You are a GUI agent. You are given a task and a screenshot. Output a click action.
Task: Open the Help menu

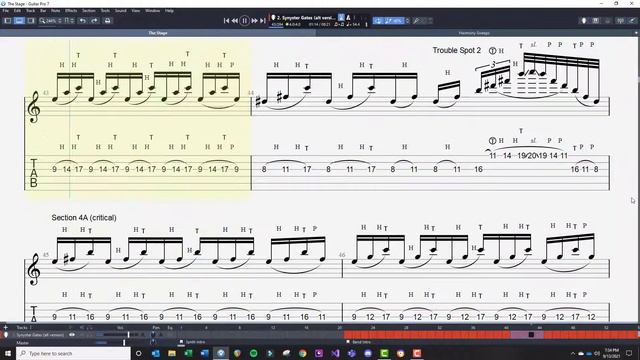pos(169,11)
